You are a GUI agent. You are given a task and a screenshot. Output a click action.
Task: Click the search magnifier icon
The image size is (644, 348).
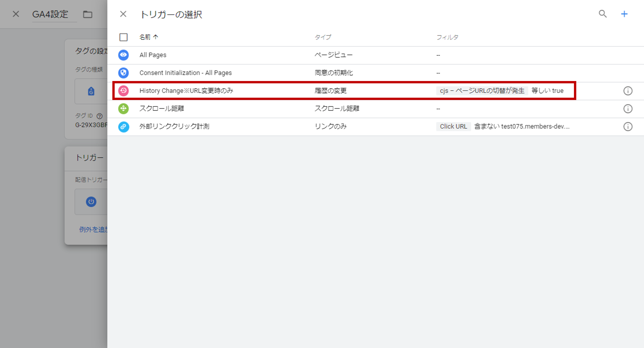pyautogui.click(x=603, y=14)
